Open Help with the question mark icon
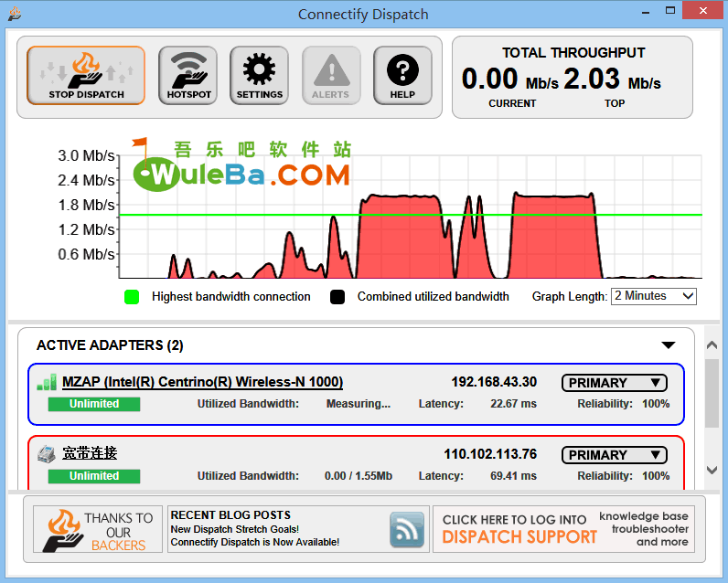Screen dimensions: 728x583 tap(402, 75)
